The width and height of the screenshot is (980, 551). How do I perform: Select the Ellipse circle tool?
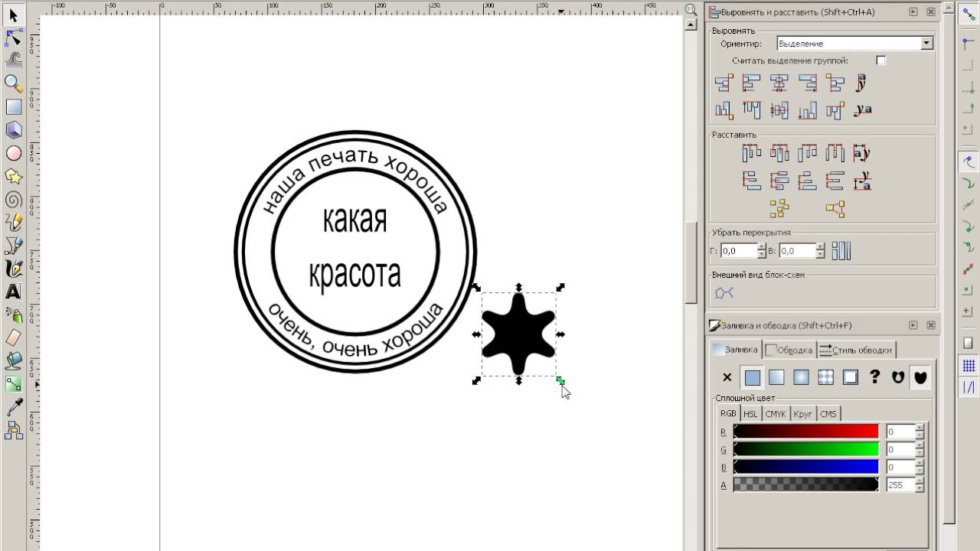pyautogui.click(x=13, y=153)
